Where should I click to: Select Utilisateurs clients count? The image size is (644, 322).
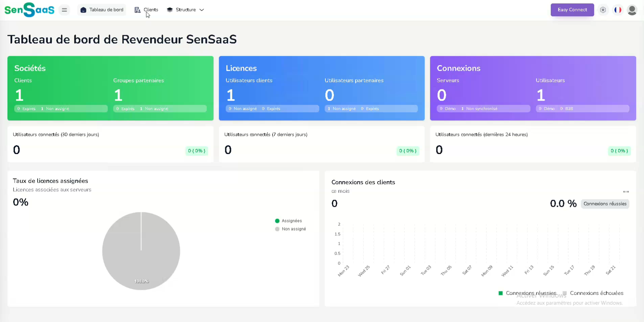click(x=231, y=95)
